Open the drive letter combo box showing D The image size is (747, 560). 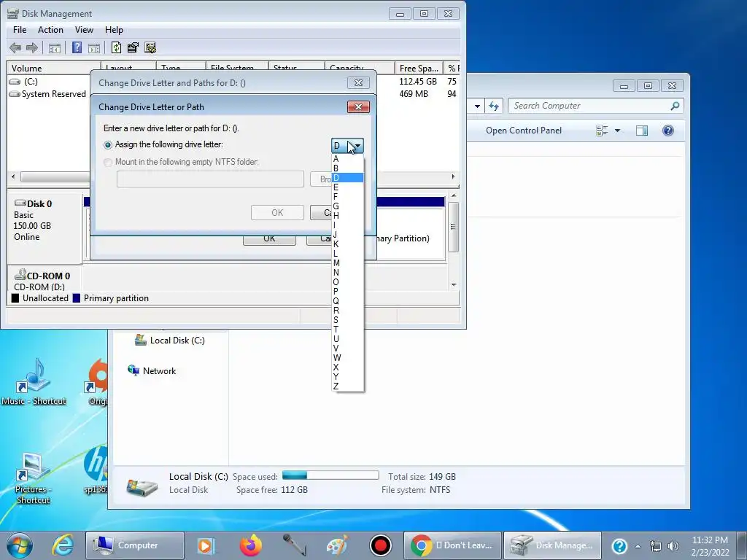347,146
